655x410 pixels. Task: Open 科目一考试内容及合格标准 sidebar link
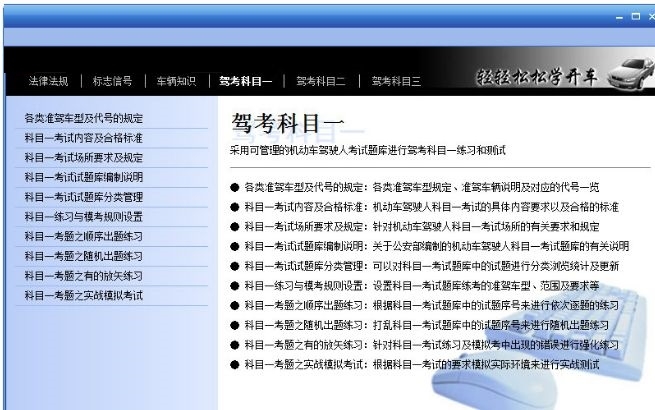coord(84,138)
